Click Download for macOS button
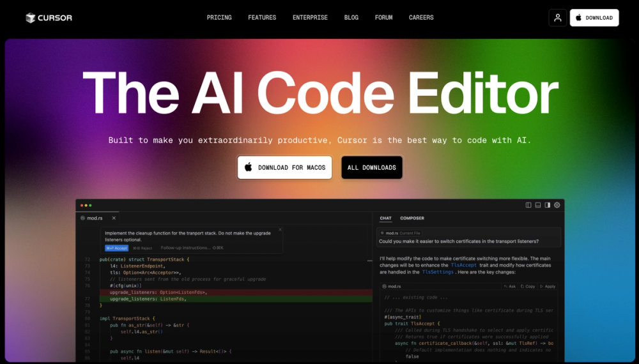Image resolution: width=639 pixels, height=364 pixels. [x=285, y=167]
